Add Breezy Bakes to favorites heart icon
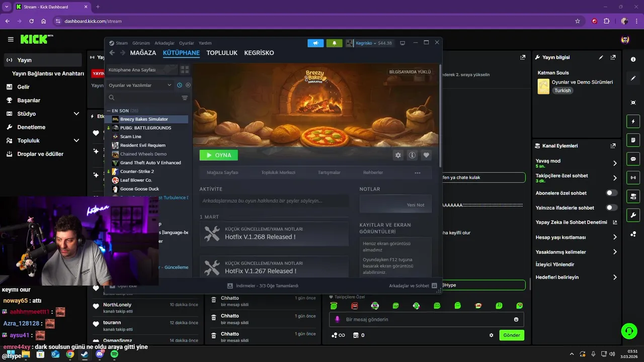Image resolution: width=644 pixels, height=362 pixels. pyautogui.click(x=426, y=155)
